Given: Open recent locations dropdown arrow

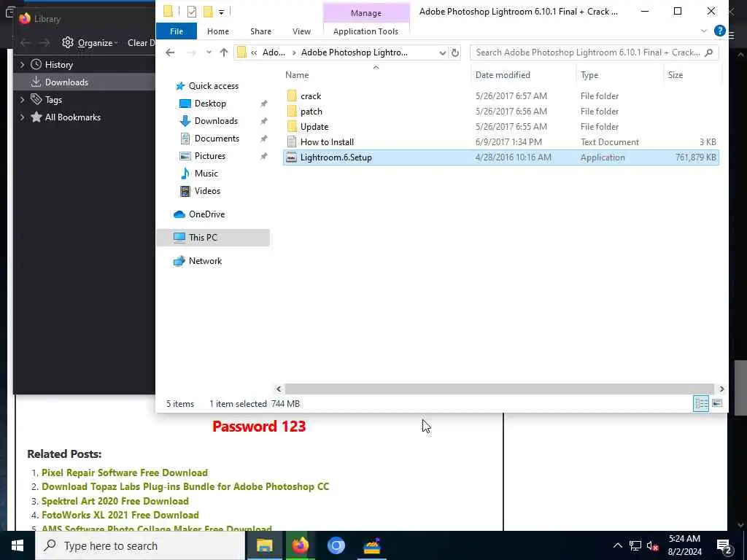Looking at the screenshot, I should click(x=209, y=52).
